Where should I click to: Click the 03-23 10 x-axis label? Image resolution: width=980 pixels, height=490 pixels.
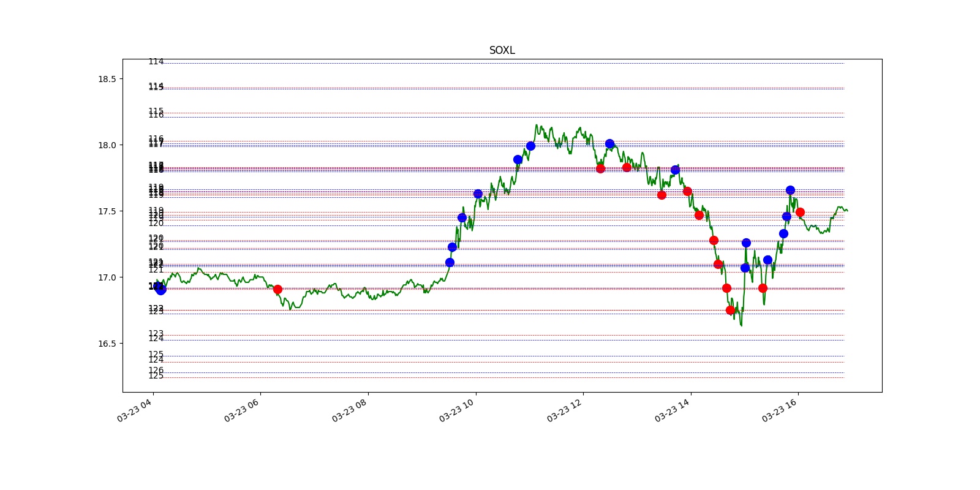pyautogui.click(x=457, y=409)
